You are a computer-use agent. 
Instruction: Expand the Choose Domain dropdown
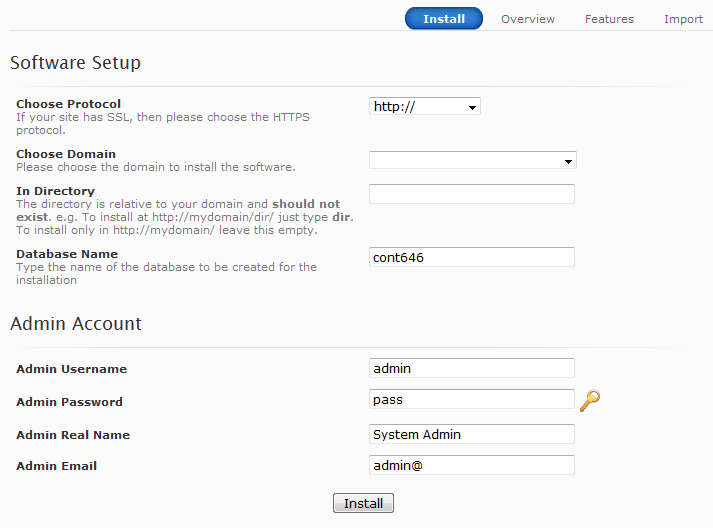472,160
